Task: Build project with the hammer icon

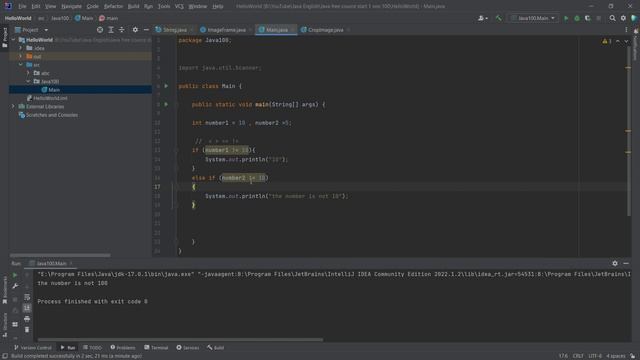Action: 498,18
